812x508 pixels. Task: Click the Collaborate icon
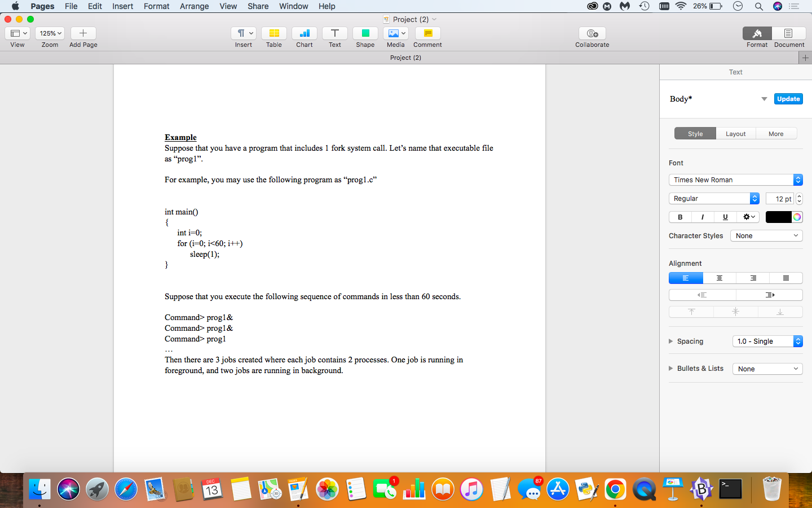coord(592,33)
